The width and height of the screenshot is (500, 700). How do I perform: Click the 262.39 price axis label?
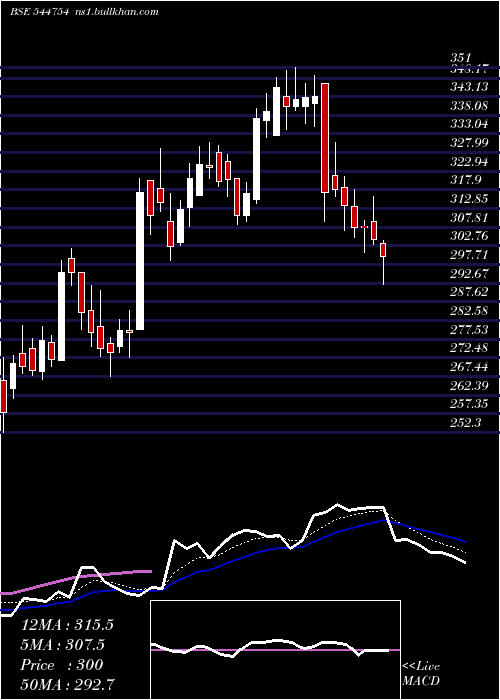pos(469,385)
